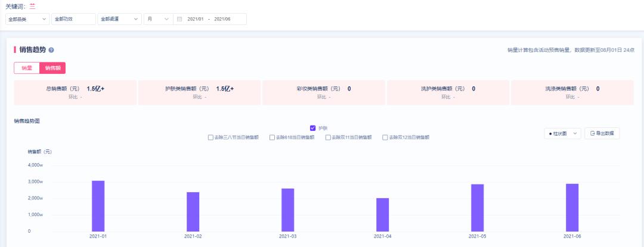Click the 2021-05 sales bar
This screenshot has height=247, width=644.
point(477,208)
